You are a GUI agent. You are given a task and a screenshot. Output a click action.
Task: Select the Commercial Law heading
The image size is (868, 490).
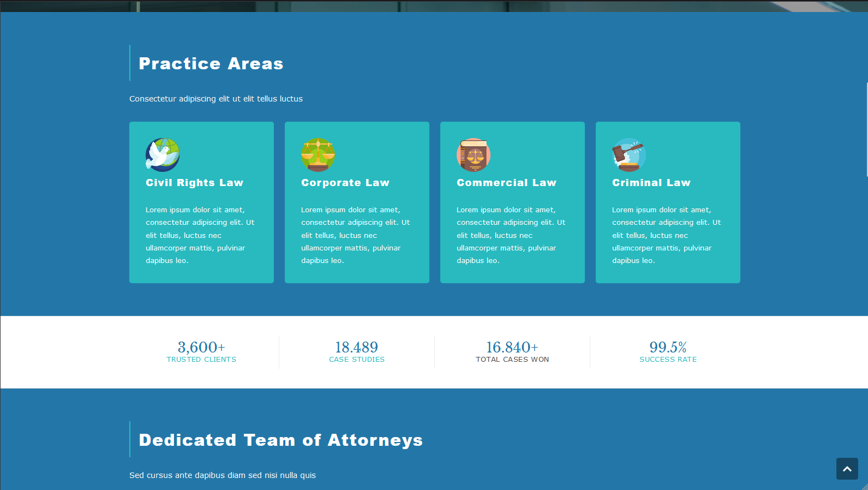(x=506, y=183)
